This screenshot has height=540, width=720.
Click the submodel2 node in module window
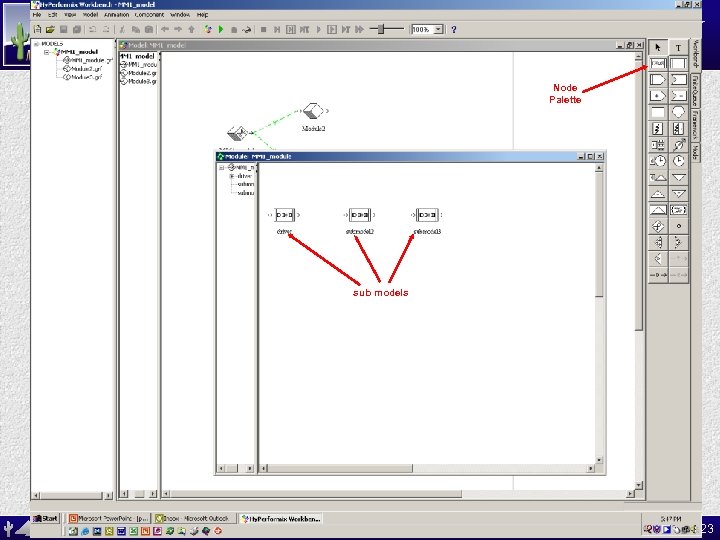(x=360, y=215)
